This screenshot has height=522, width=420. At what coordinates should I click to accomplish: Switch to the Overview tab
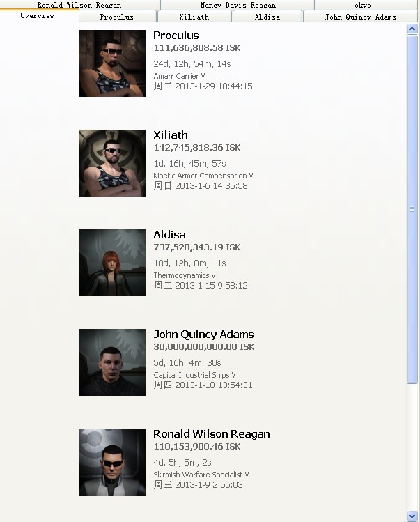pyautogui.click(x=39, y=15)
